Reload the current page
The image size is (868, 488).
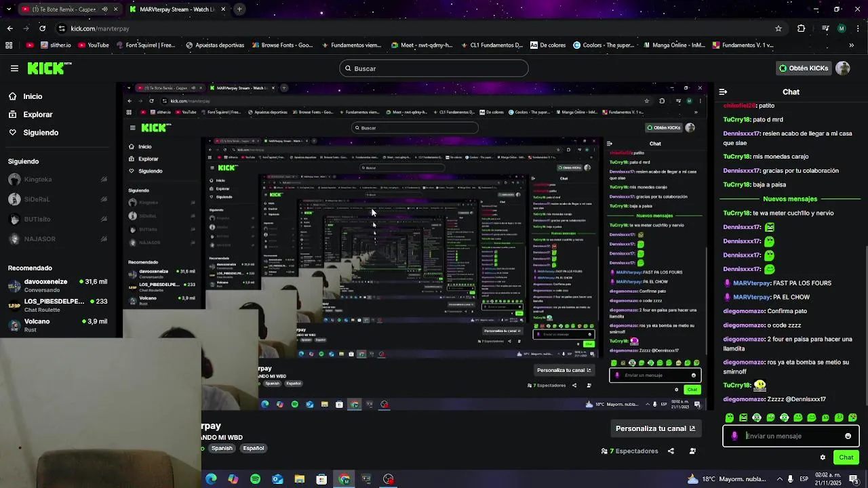point(42,28)
